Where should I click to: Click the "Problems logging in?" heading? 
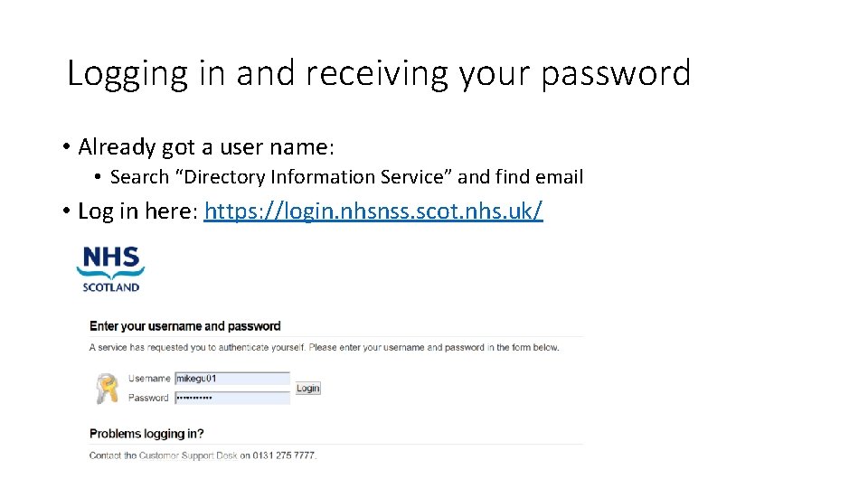pyautogui.click(x=146, y=434)
